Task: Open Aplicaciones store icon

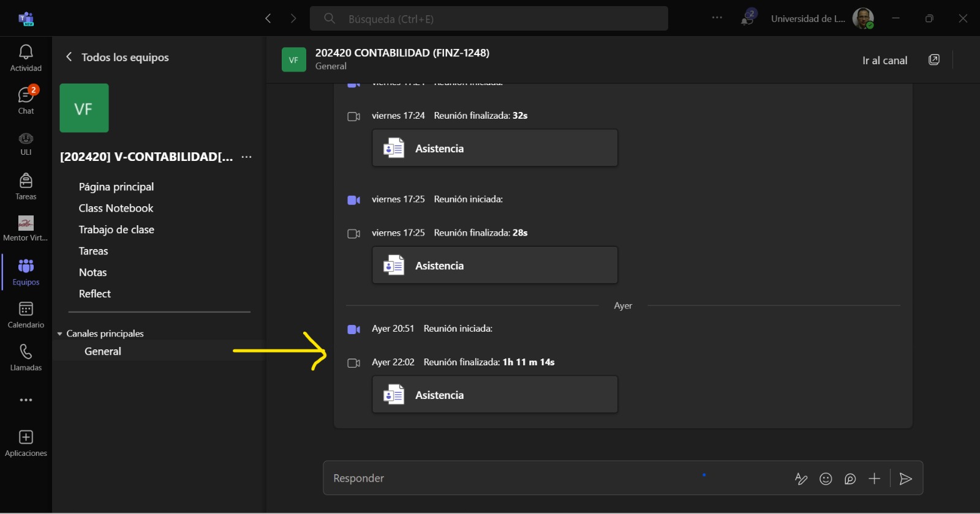Action: (x=26, y=443)
